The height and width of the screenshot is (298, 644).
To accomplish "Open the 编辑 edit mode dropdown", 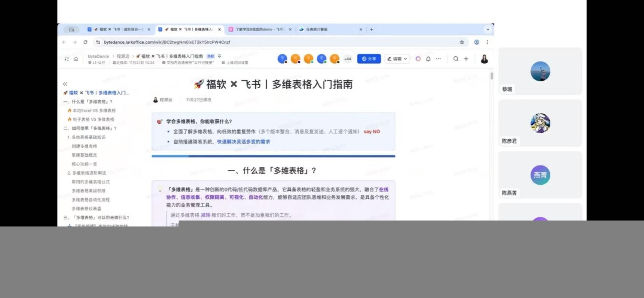I will point(397,59).
